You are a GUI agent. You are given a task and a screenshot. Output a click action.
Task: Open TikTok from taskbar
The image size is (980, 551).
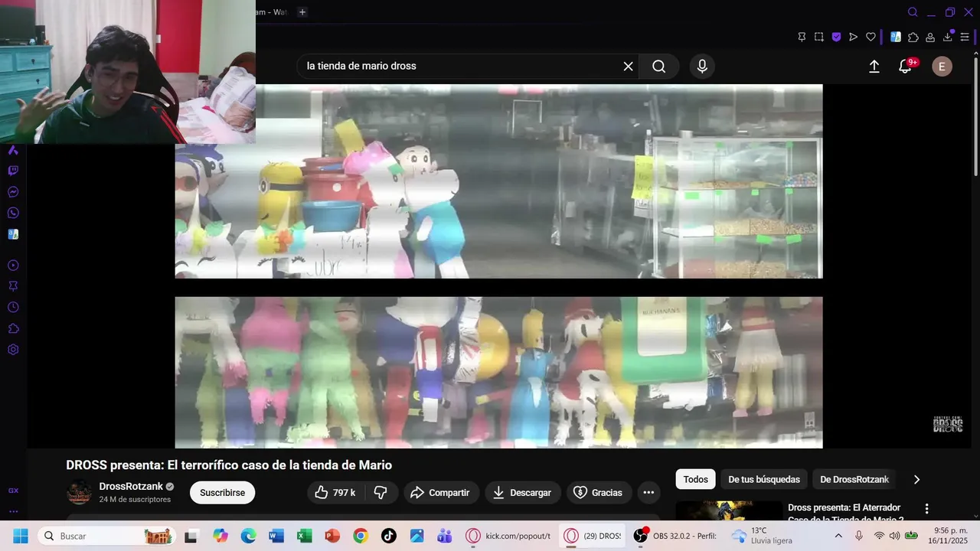point(388,536)
